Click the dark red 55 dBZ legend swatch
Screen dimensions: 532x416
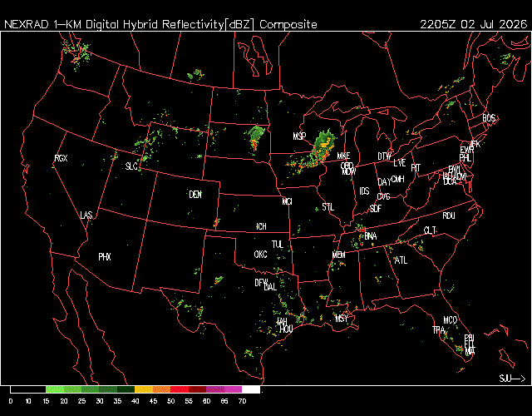pyautogui.click(x=198, y=389)
